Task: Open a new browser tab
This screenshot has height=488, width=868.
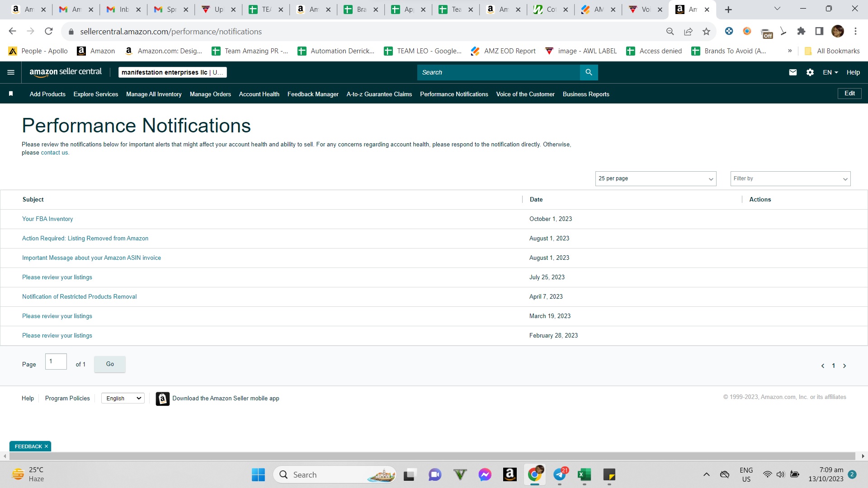Action: (728, 9)
